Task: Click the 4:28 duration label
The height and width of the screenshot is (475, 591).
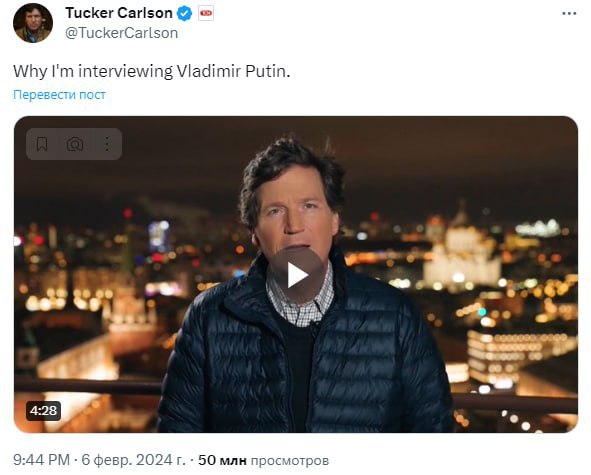Action: click(x=43, y=411)
